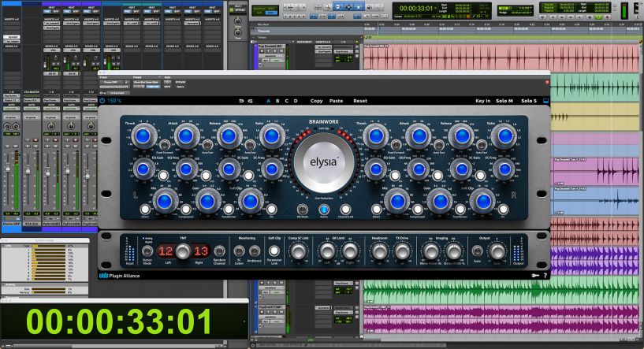Click the Random Channel button

click(x=220, y=251)
